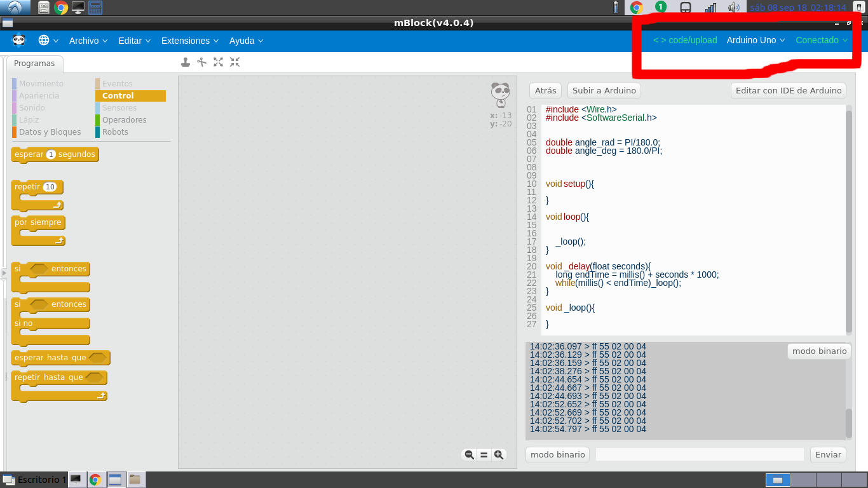
Task: Reset scripts area zoom
Action: (484, 454)
